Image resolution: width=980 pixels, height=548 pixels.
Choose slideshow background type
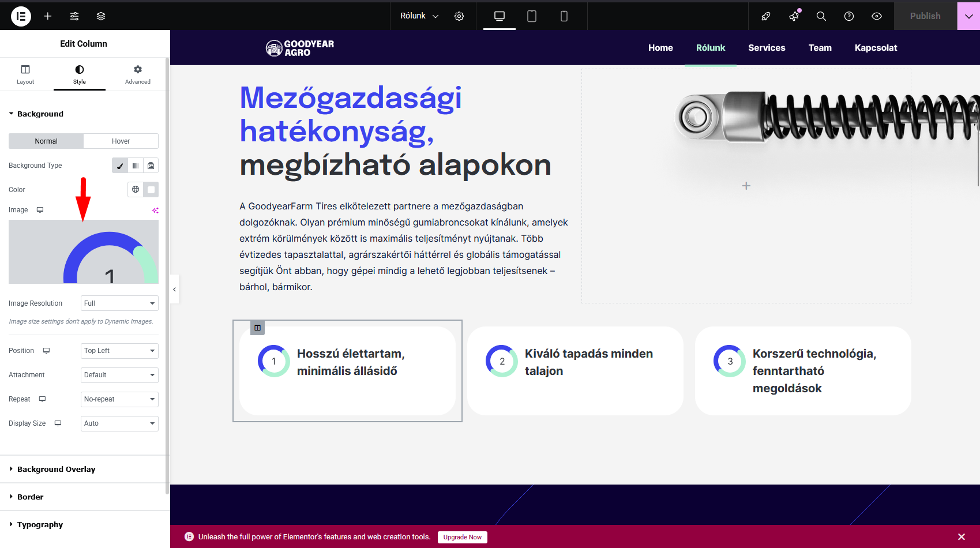[x=151, y=166]
